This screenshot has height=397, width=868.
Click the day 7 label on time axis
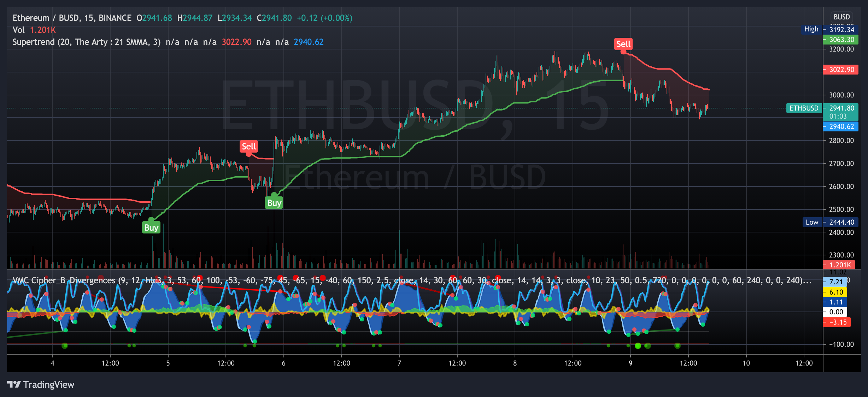pos(399,363)
